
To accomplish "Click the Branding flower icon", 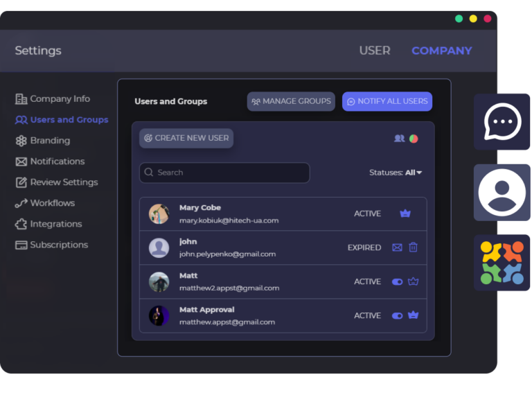I will coord(21,141).
